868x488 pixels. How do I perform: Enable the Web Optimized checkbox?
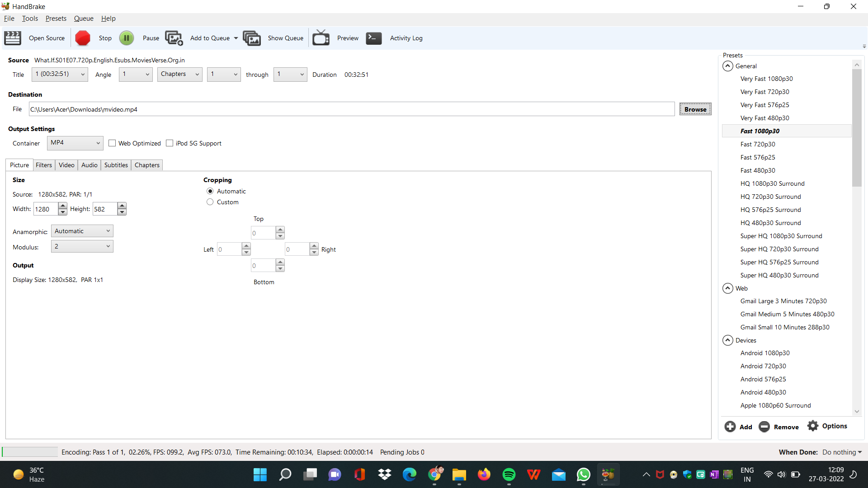(112, 143)
